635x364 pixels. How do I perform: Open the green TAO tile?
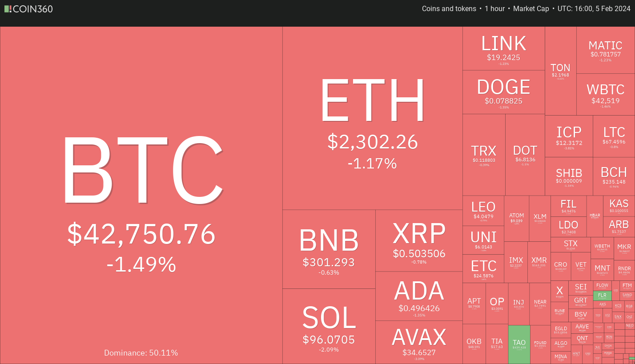[x=519, y=344]
